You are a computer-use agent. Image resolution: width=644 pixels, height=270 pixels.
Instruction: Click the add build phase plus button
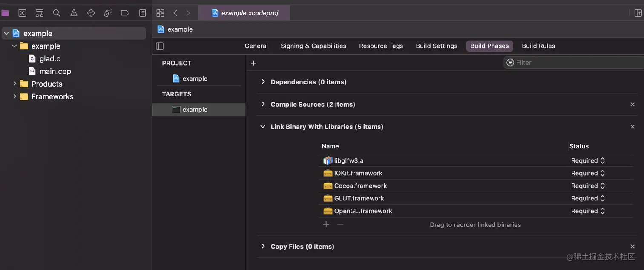click(x=253, y=63)
